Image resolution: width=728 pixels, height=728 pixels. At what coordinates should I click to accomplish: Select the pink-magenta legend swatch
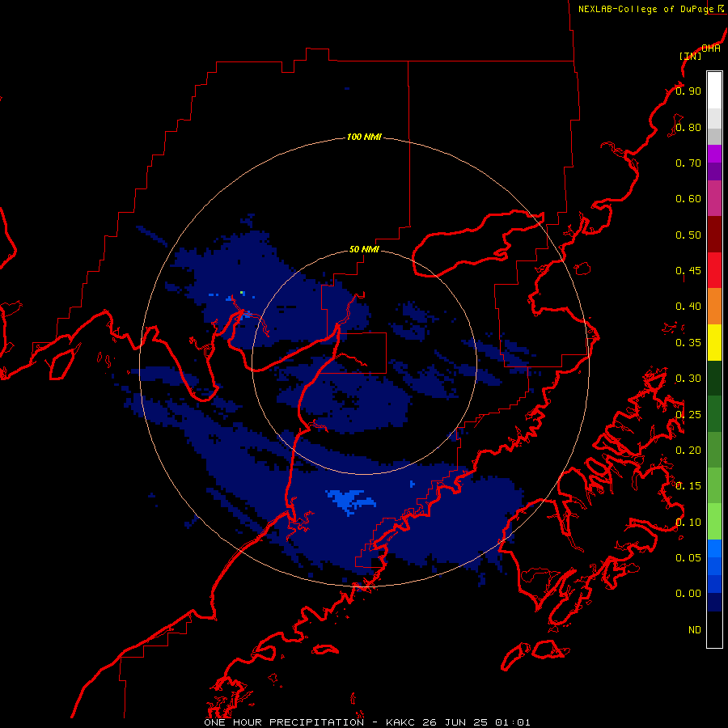tap(714, 198)
